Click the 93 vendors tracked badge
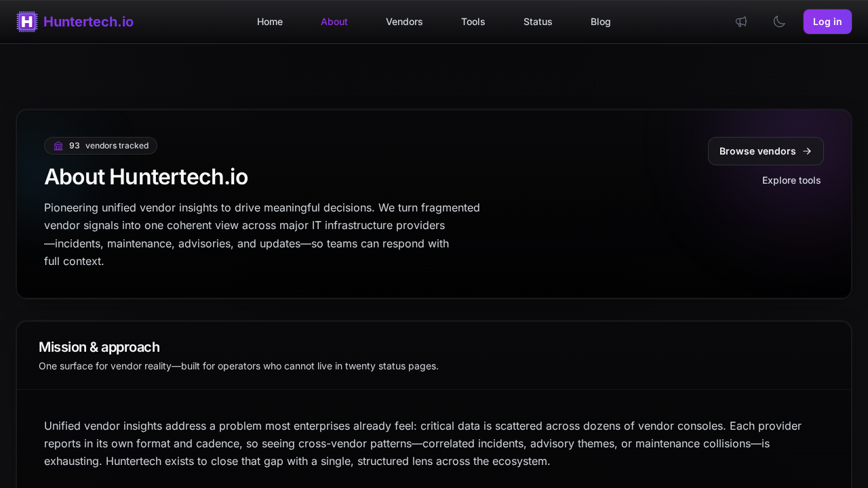 coord(108,146)
